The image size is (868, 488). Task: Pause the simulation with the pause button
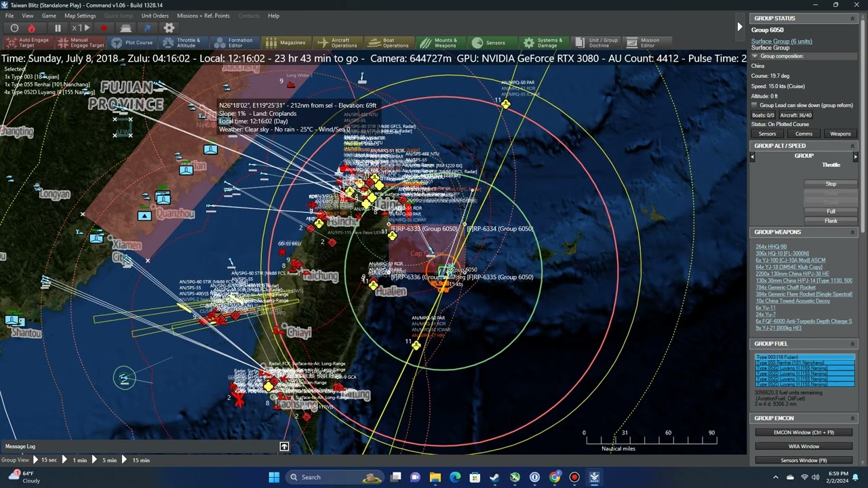58,28
